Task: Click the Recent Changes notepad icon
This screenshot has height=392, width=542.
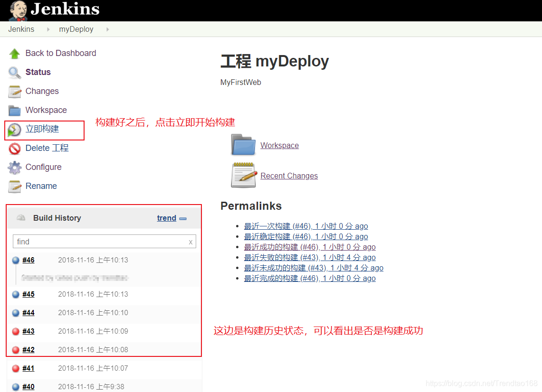Action: pos(243,175)
